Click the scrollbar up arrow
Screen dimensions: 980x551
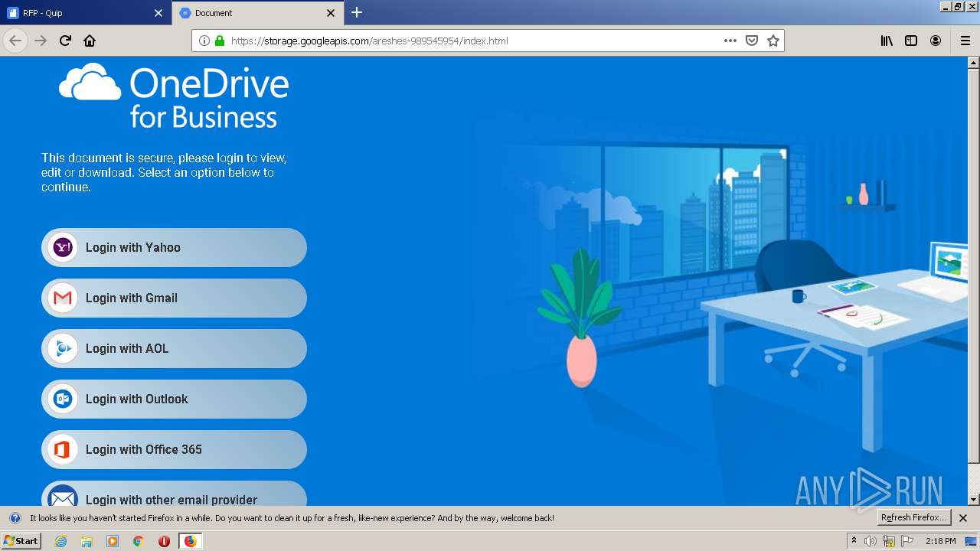click(x=974, y=61)
